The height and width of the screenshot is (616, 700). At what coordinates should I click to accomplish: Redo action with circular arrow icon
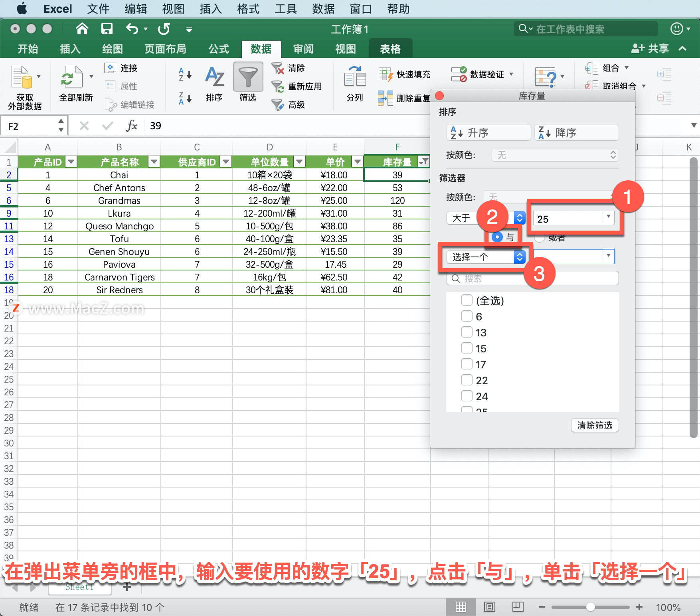(164, 29)
